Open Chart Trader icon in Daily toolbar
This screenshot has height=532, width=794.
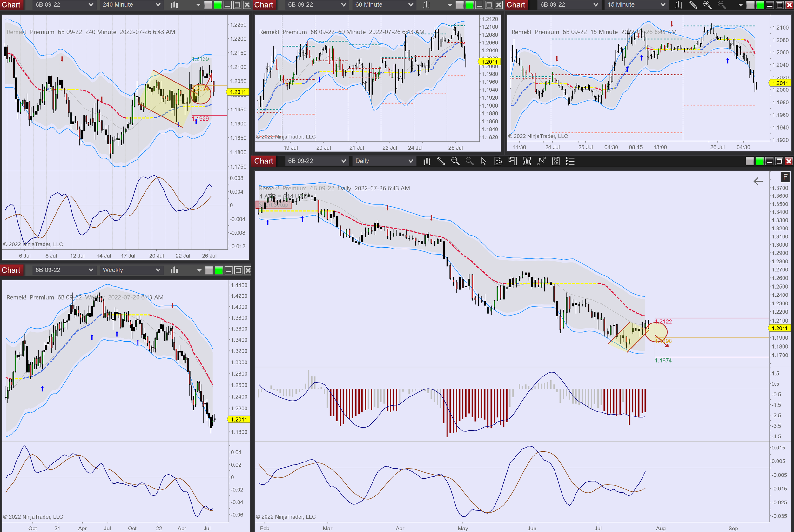513,161
